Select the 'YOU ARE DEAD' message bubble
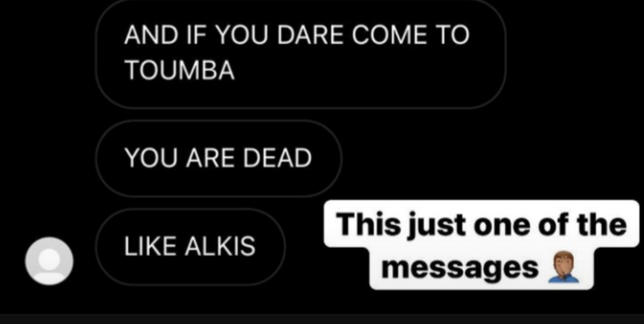 (x=218, y=159)
